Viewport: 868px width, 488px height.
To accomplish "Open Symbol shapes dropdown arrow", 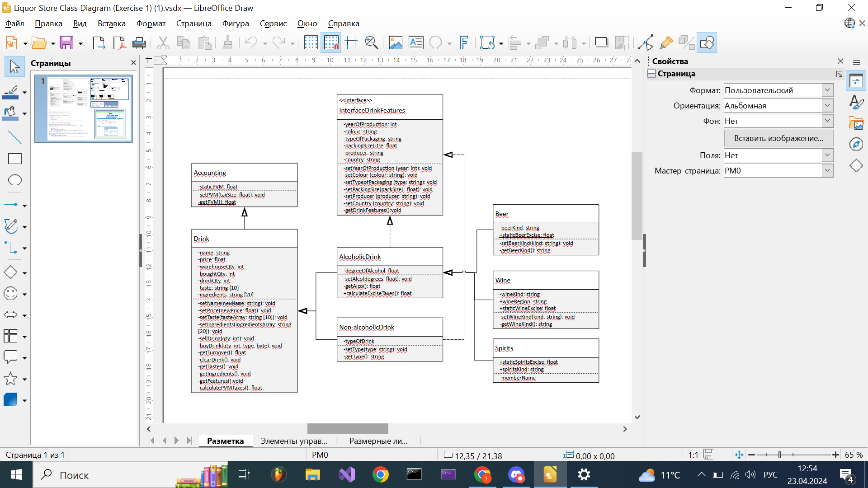I will click(25, 294).
